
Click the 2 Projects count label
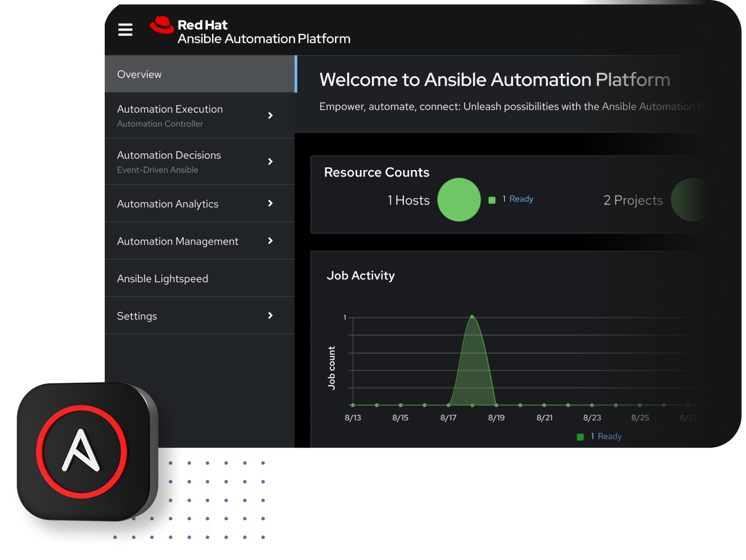point(633,200)
